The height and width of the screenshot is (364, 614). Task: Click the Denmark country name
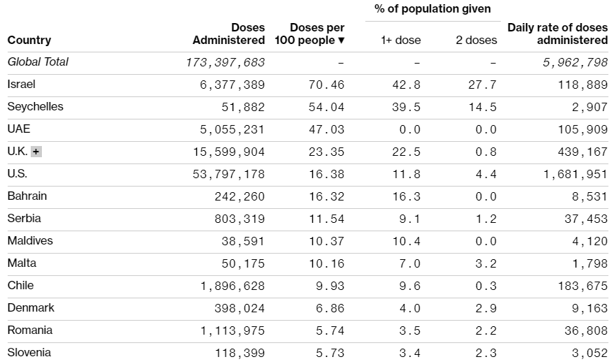click(x=31, y=308)
